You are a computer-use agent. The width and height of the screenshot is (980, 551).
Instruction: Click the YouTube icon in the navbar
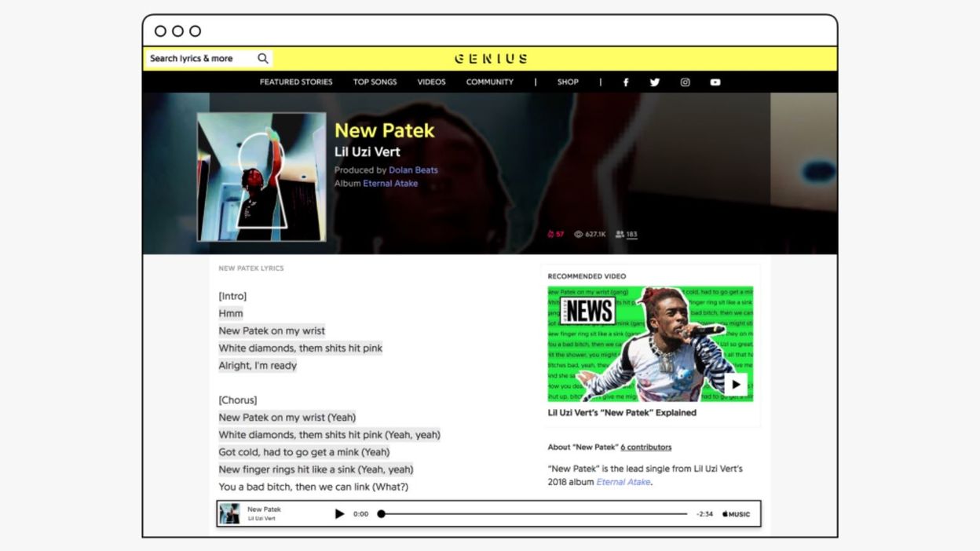(x=714, y=82)
